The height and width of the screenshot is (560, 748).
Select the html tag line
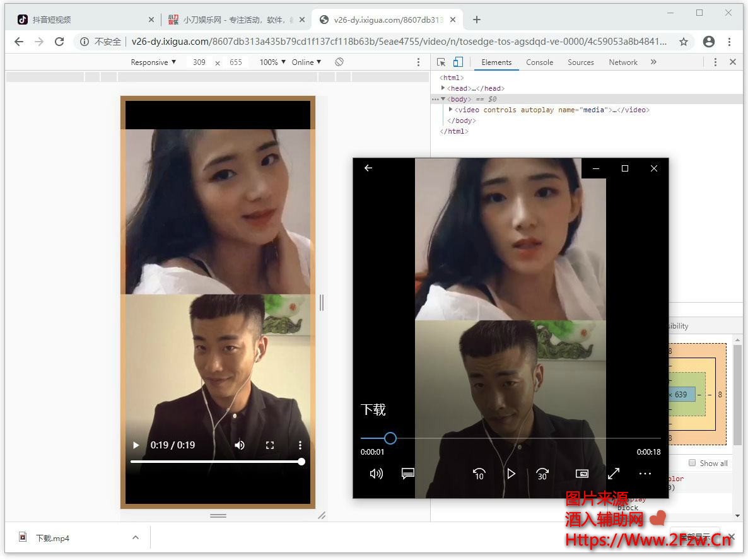[452, 78]
